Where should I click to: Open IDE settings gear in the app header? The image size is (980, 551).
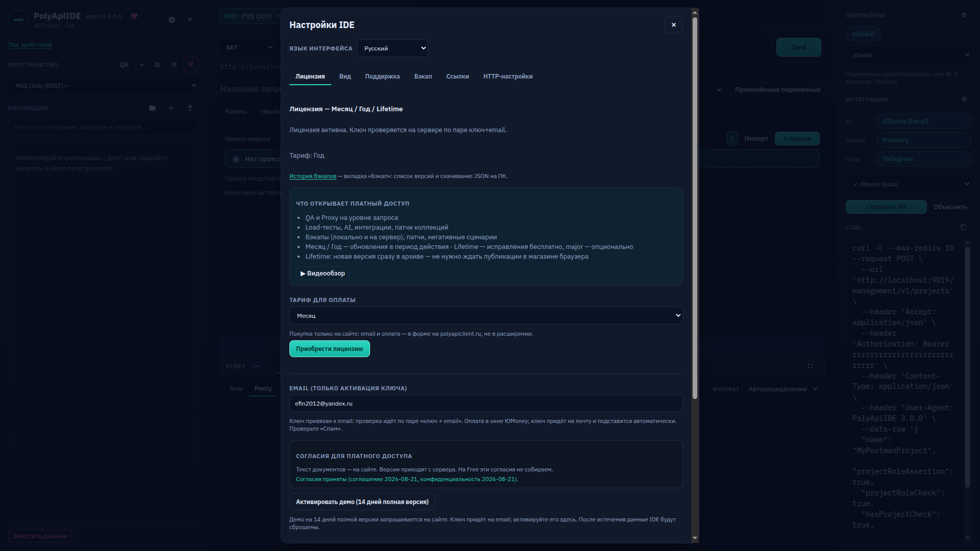[x=172, y=19]
